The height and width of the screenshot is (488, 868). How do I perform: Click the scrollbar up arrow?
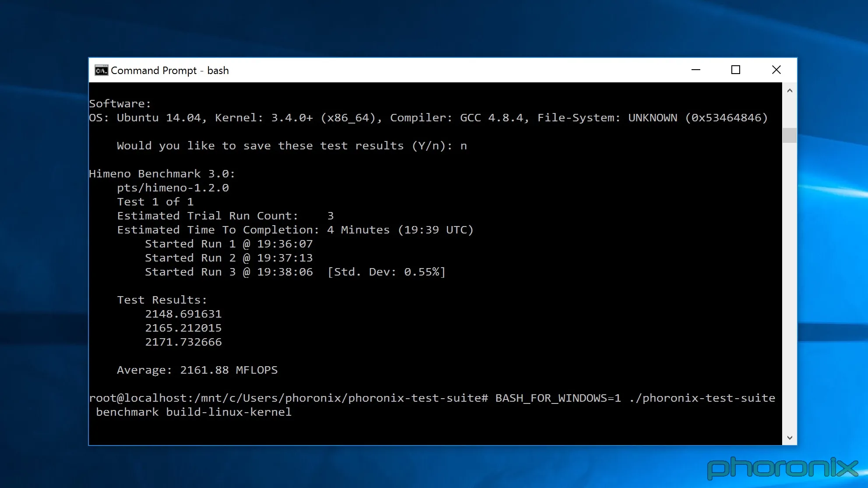point(790,91)
